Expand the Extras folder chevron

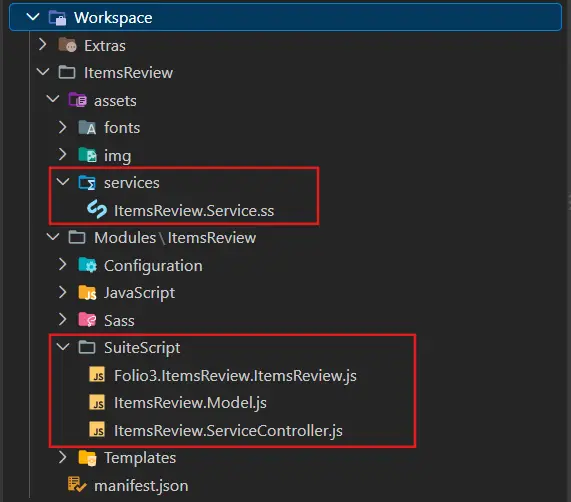pos(43,44)
